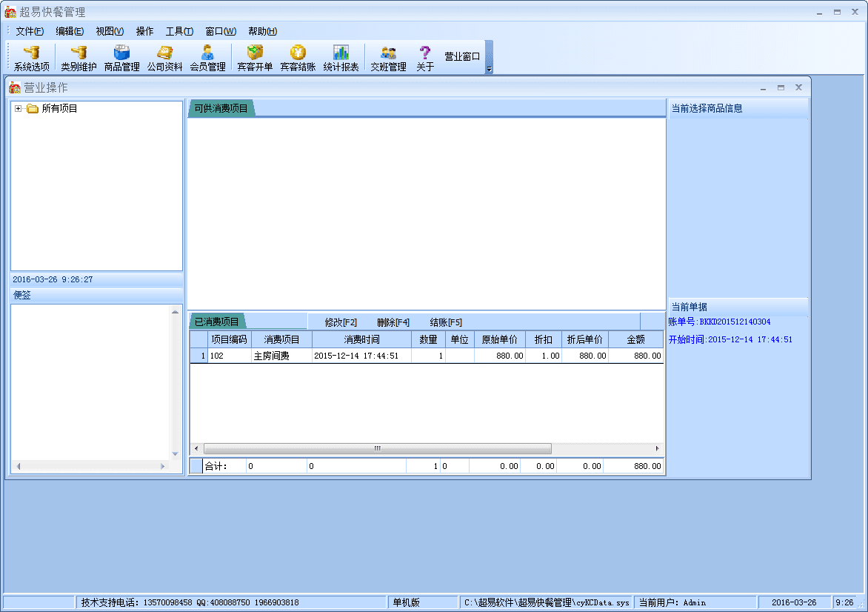Image resolution: width=868 pixels, height=612 pixels.
Task: Open 宾客结账 guest checkout icon
Action: pyautogui.click(x=298, y=59)
